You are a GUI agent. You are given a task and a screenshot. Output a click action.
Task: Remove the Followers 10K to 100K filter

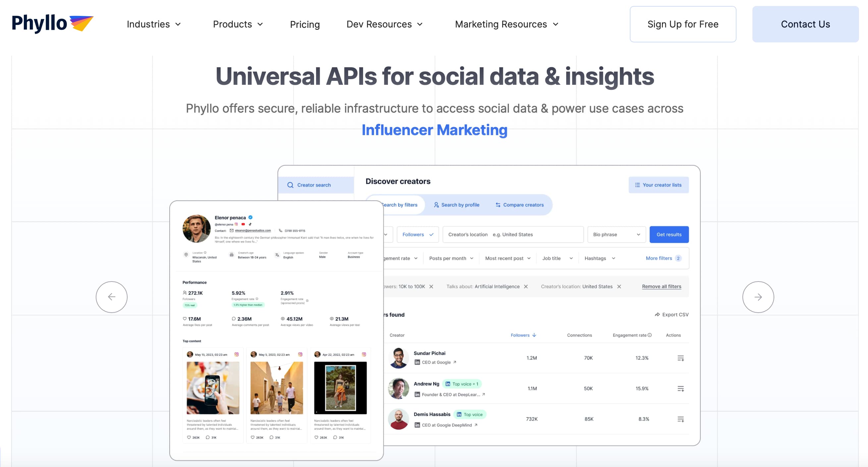431,286
